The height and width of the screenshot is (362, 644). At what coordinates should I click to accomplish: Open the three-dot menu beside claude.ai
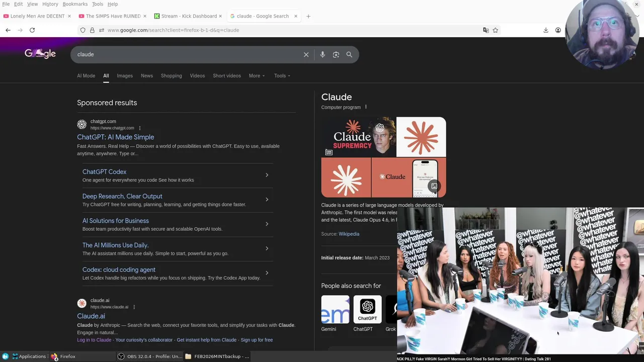[134, 307]
